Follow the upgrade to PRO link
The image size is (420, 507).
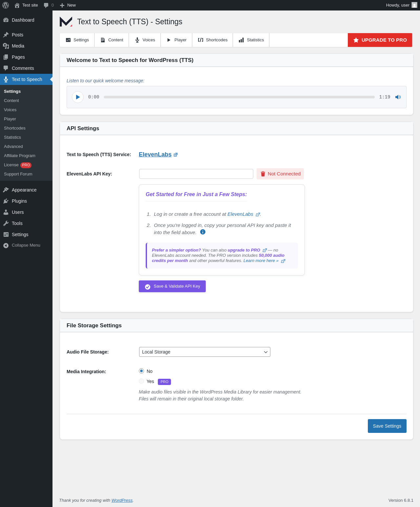click(244, 250)
